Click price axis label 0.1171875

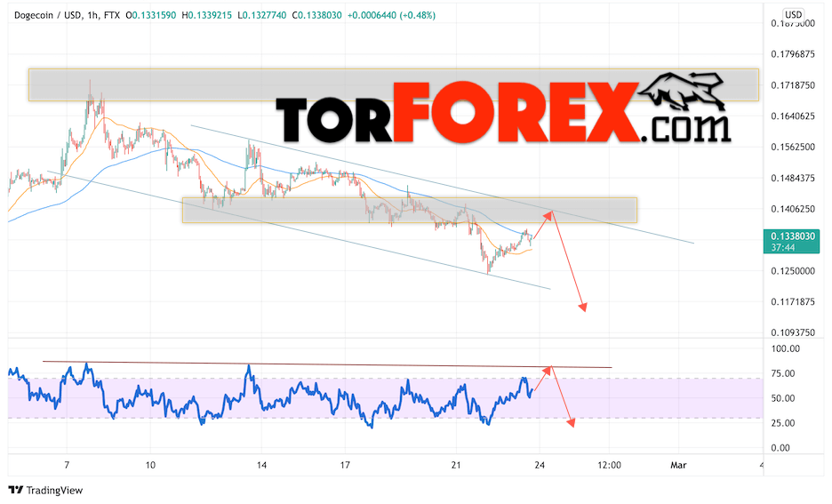pos(793,301)
